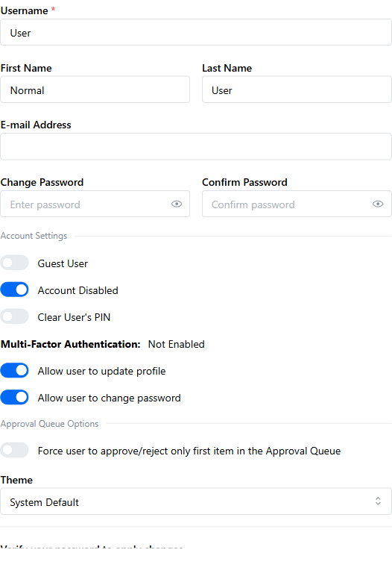Reveal text in Confirm Password field
Screen dimensions: 392x585
click(378, 204)
